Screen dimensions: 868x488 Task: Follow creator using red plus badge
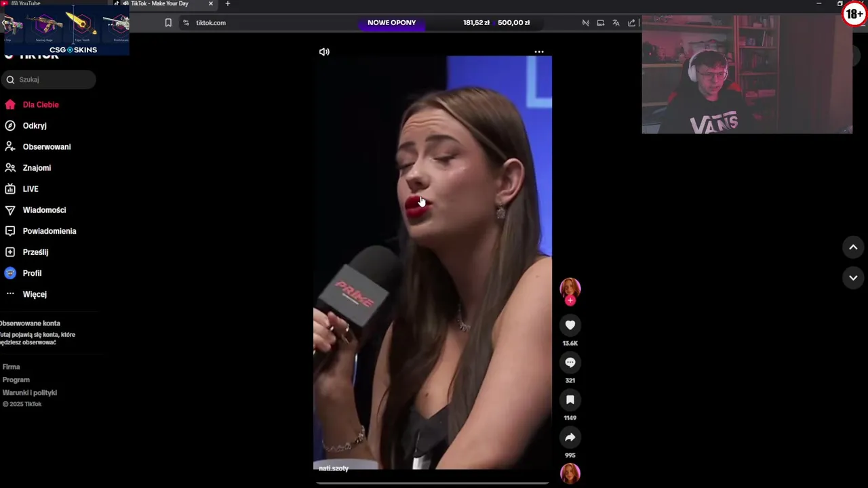pyautogui.click(x=570, y=300)
